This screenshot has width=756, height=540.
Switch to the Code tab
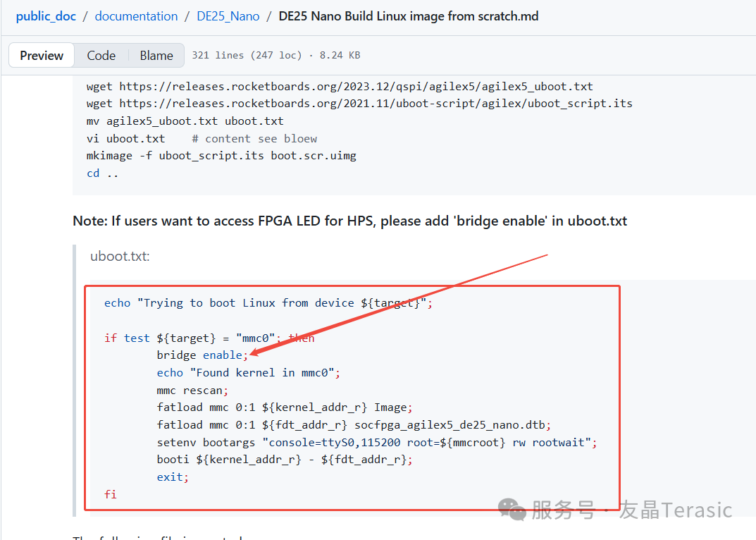tap(101, 56)
